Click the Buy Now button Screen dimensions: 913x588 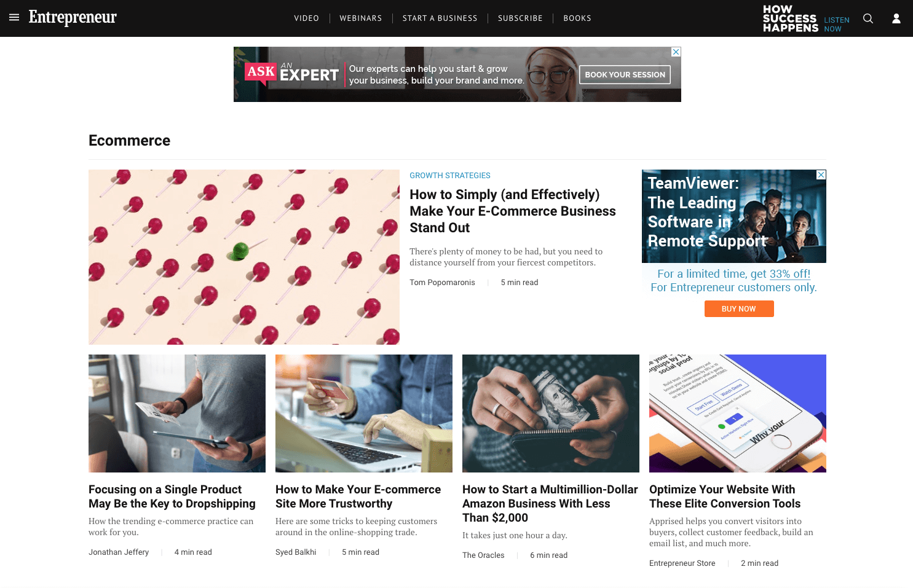(739, 309)
